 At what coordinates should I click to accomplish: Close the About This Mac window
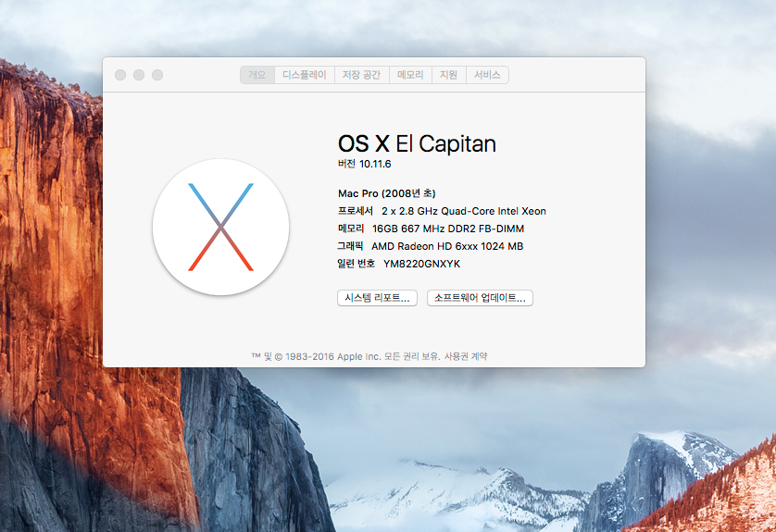(x=120, y=75)
